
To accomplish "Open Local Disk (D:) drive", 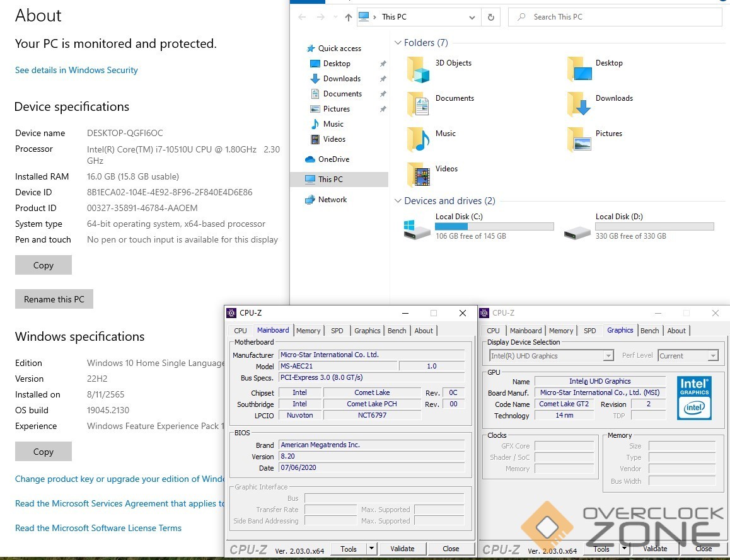I will click(577, 227).
